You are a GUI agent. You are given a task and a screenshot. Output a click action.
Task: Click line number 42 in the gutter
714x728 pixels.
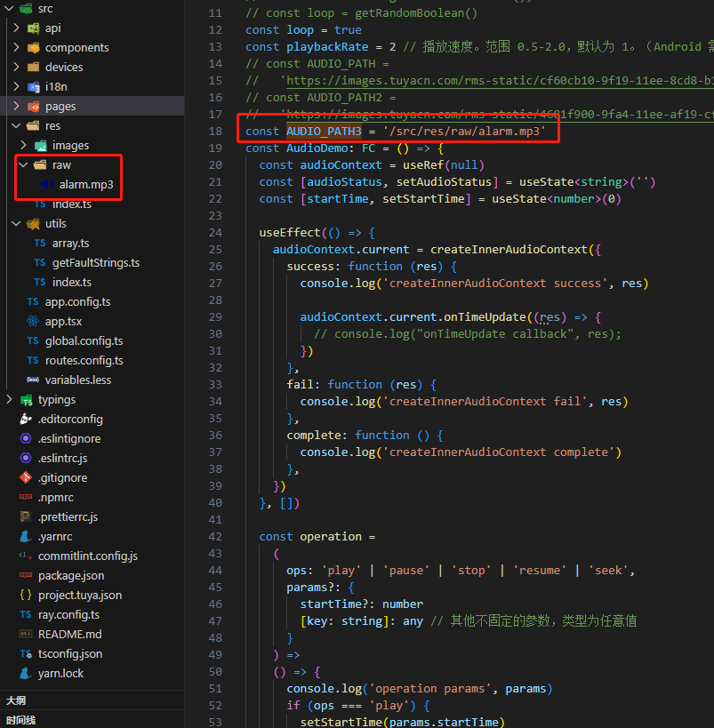(215, 537)
